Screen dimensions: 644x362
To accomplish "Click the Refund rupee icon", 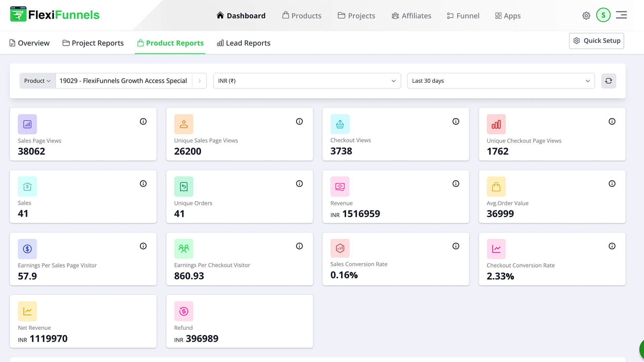I will click(184, 311).
